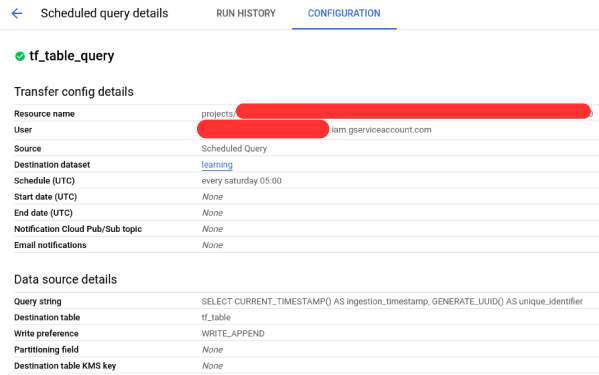Click the projects/ resource name value
Image resolution: width=599 pixels, height=375 pixels.
(x=219, y=114)
